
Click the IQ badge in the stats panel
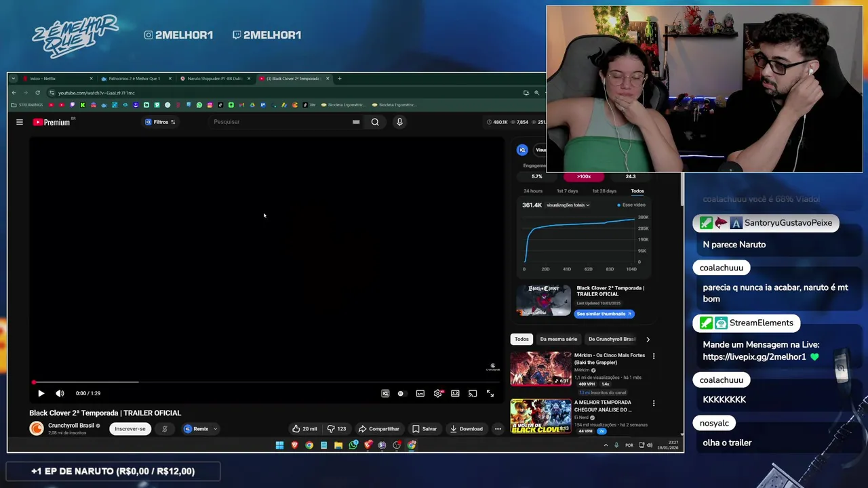522,150
